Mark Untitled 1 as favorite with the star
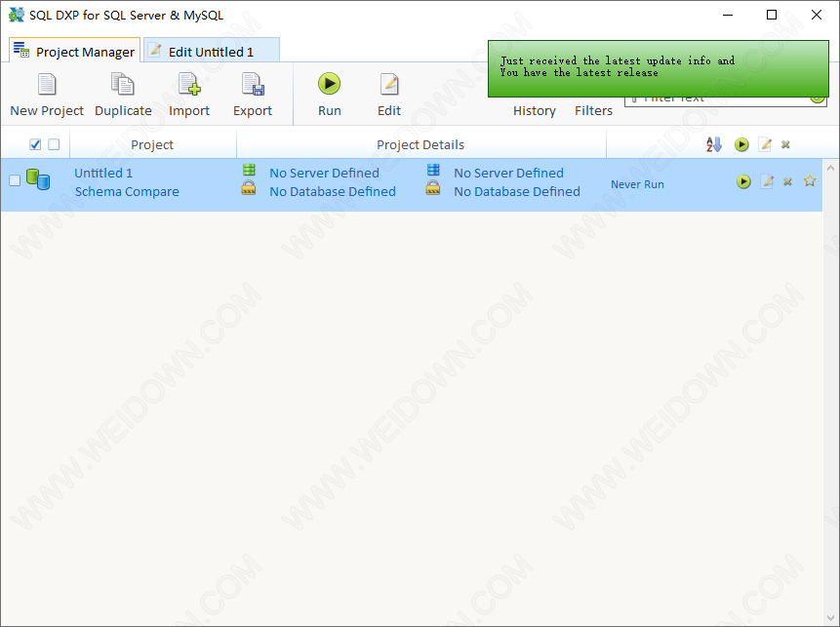The height and width of the screenshot is (627, 840). (810, 181)
